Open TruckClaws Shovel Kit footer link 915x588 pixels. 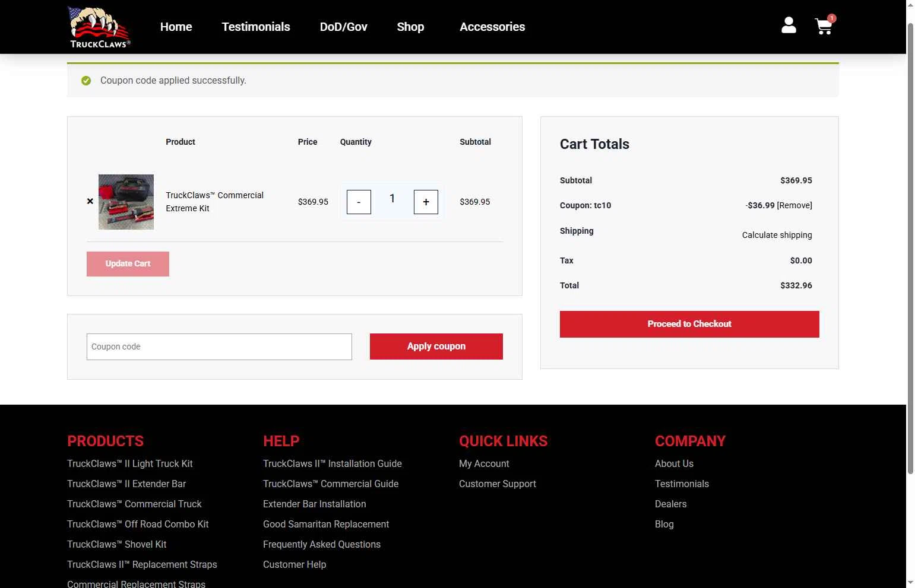coord(117,545)
